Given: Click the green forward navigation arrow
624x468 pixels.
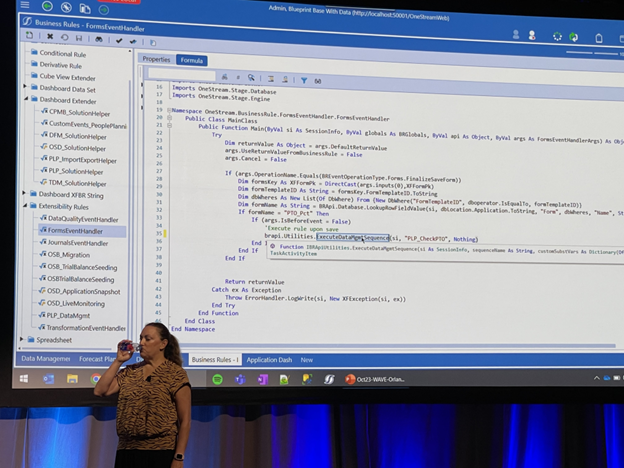Looking at the screenshot, I should click(104, 9).
